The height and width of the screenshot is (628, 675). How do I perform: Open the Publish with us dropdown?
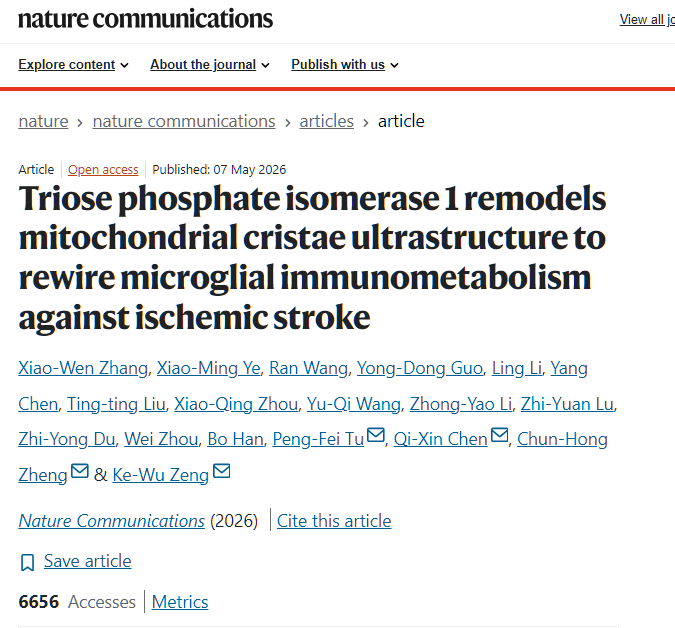345,65
